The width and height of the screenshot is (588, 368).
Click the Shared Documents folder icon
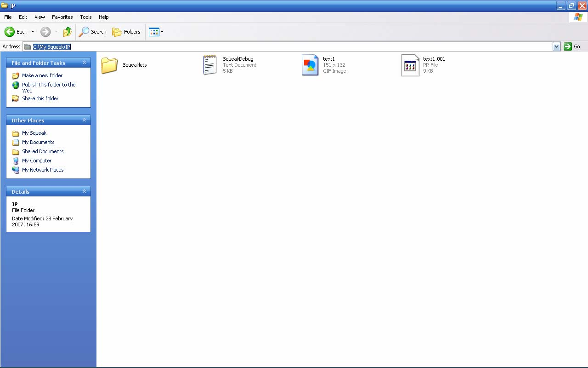coord(16,151)
